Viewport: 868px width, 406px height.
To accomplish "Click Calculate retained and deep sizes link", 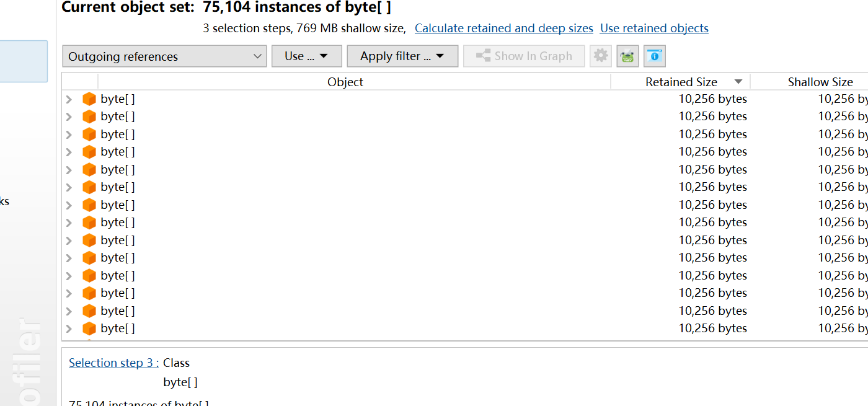I will 503,29.
